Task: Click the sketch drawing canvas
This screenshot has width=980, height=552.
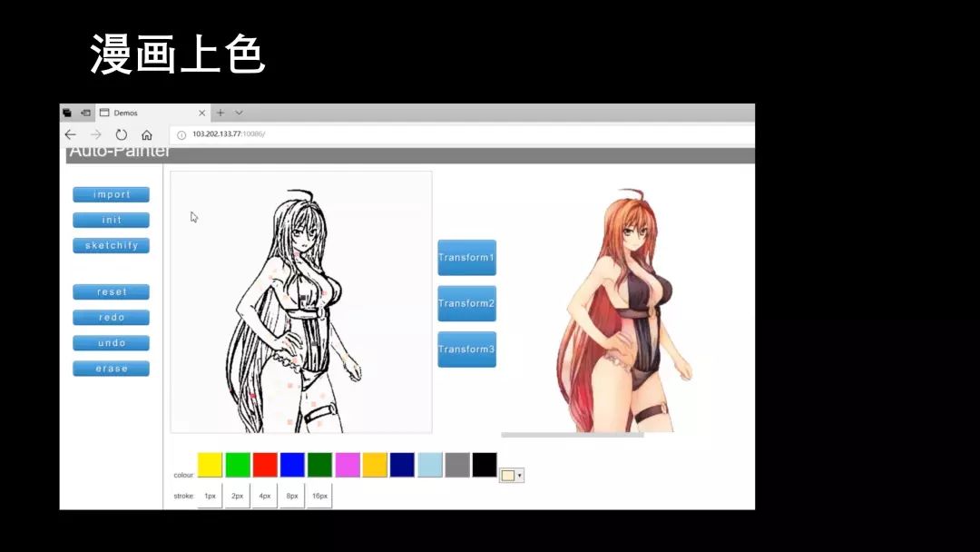Action: (301, 302)
